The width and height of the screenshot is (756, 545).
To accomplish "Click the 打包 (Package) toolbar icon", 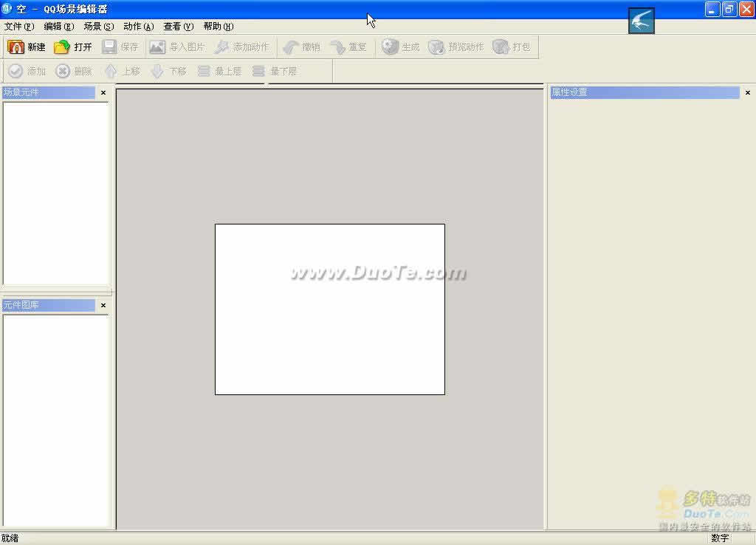I will [501, 47].
